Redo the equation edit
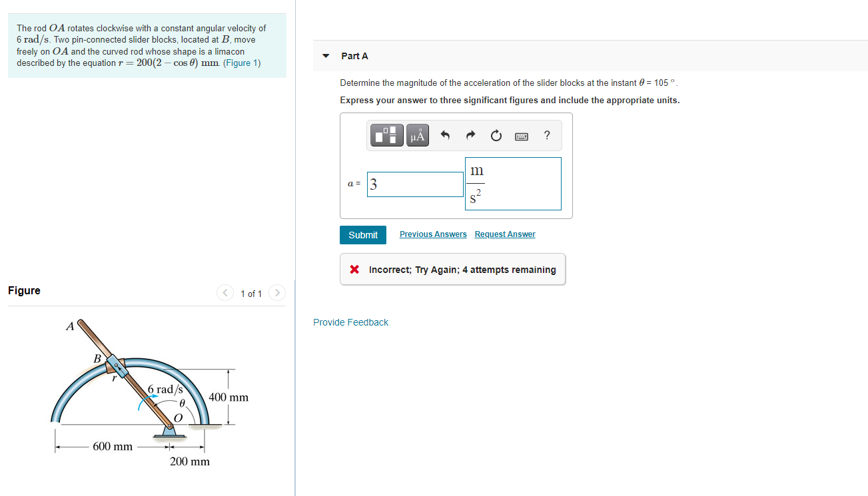The height and width of the screenshot is (496, 868). click(x=470, y=134)
